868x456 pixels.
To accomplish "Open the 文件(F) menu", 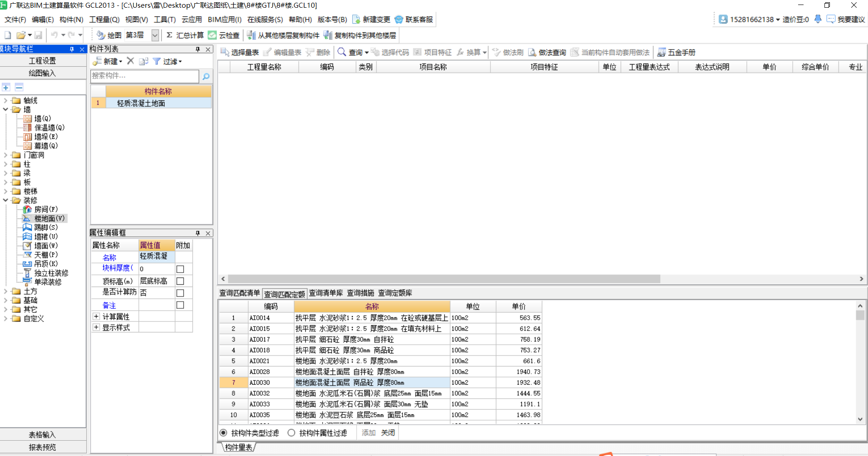I will pyautogui.click(x=15, y=20).
